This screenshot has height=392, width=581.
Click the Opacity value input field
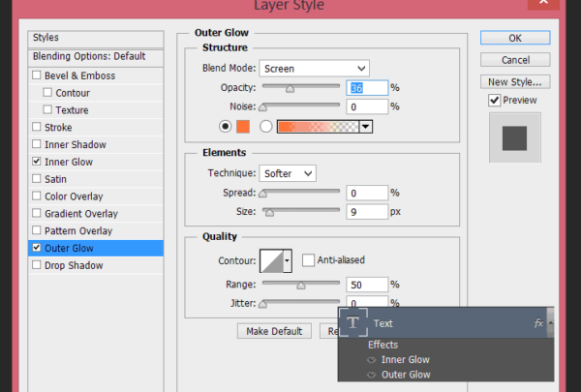pyautogui.click(x=367, y=87)
